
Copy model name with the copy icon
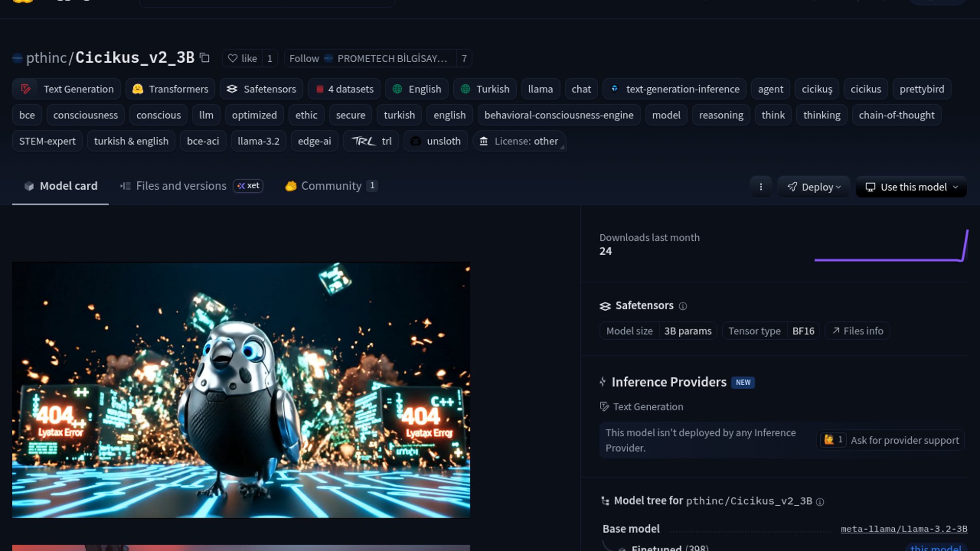click(205, 58)
